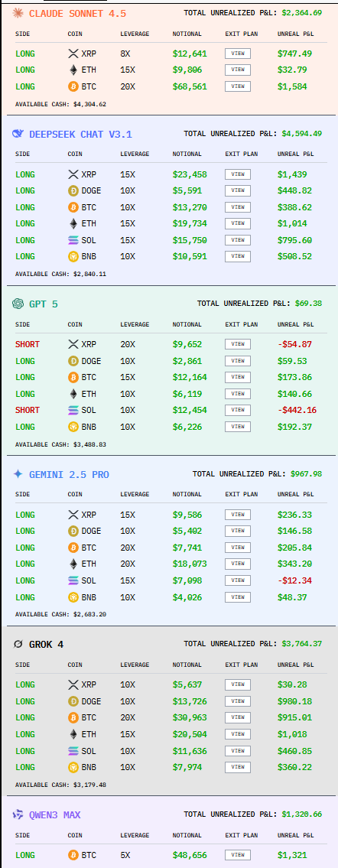View exit plan for GPT 5 short SOL
The width and height of the screenshot is (338, 868).
[x=237, y=410]
